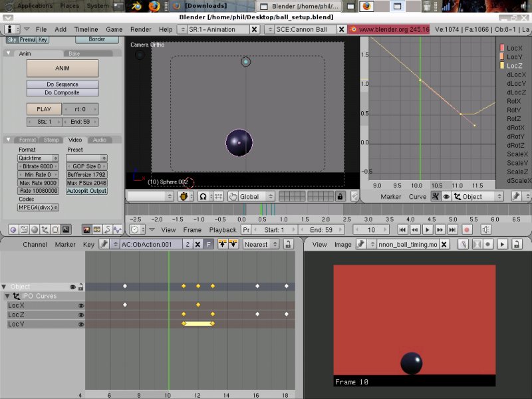Click the red record keyframe button
The height and width of the screenshot is (399, 532).
[467, 229]
